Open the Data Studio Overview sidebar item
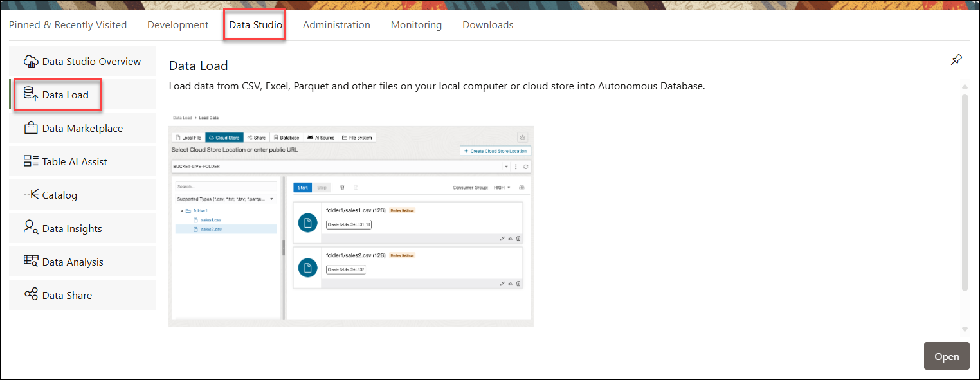 pos(82,61)
